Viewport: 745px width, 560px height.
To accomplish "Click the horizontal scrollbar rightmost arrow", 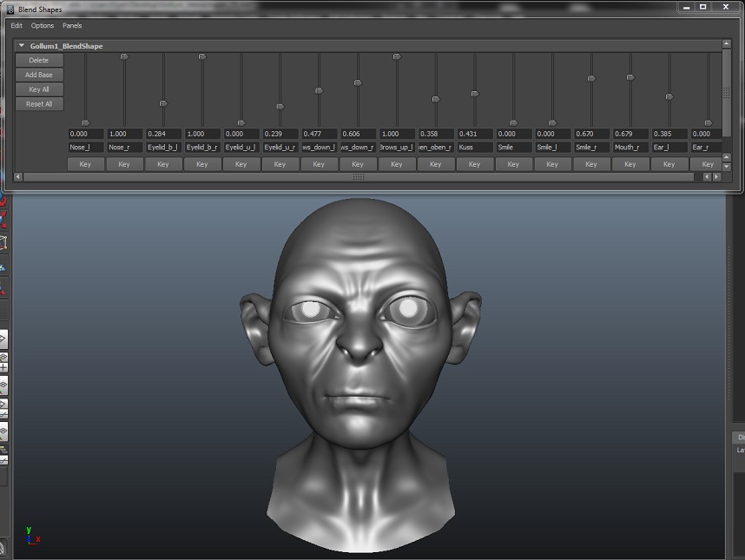I will click(x=717, y=177).
